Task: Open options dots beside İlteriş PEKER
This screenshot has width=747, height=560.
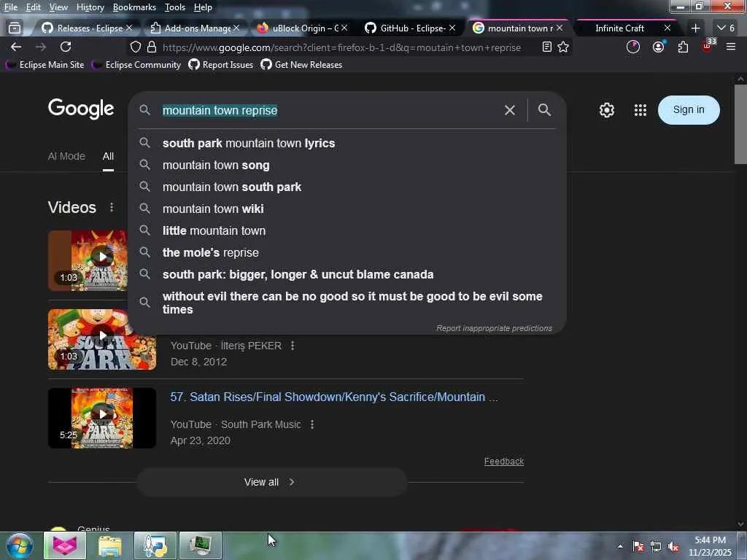Action: pyautogui.click(x=293, y=346)
